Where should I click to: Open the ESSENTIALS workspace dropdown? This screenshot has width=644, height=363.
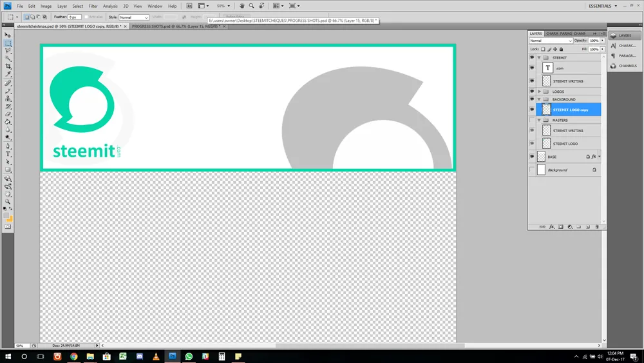[x=603, y=6]
